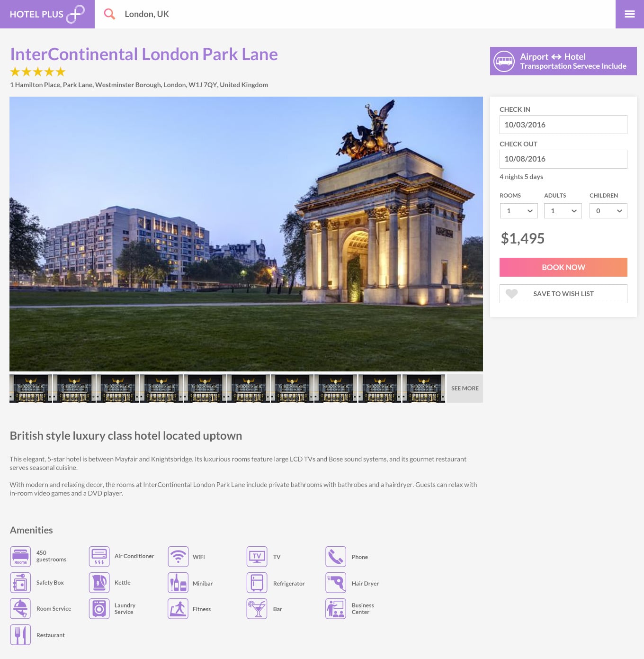This screenshot has height=659, width=644.
Task: Open the hamburger menu
Action: (629, 14)
